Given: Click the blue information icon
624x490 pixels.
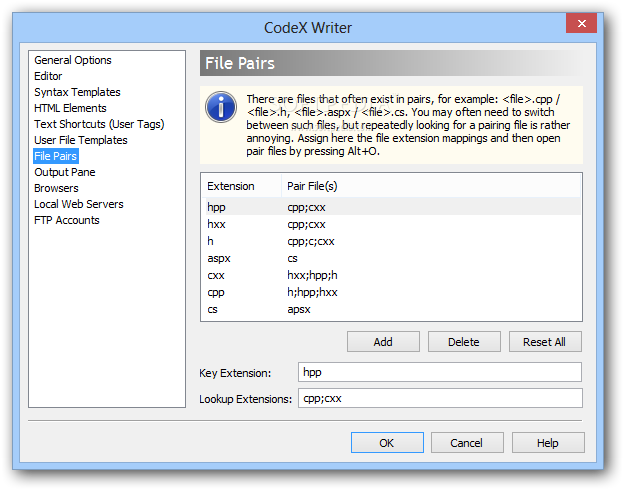Looking at the screenshot, I should 221,107.
